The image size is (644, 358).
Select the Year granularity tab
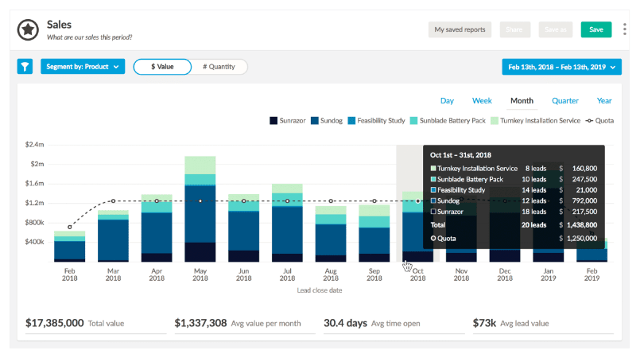pos(604,101)
